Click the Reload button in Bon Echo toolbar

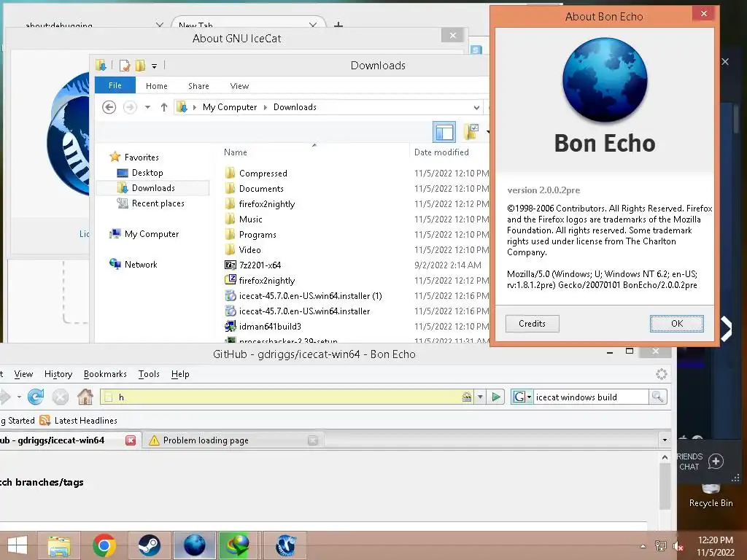(x=36, y=397)
